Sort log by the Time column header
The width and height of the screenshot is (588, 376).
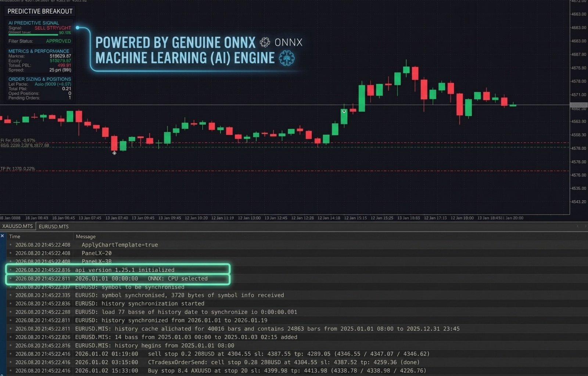15,237
